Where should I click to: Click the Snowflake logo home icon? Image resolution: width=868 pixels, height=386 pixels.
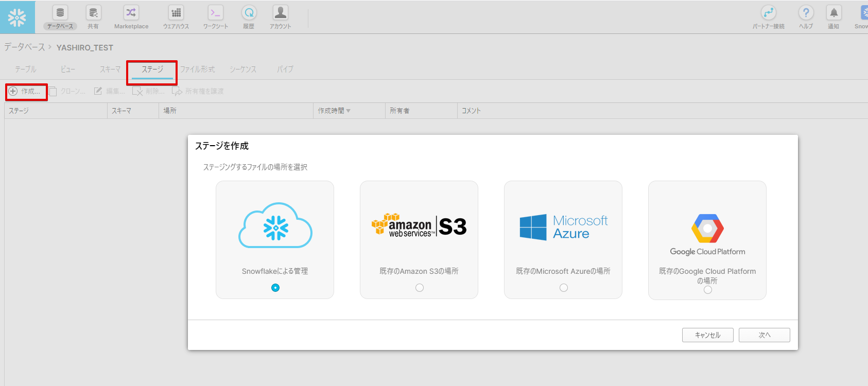pyautogui.click(x=18, y=17)
